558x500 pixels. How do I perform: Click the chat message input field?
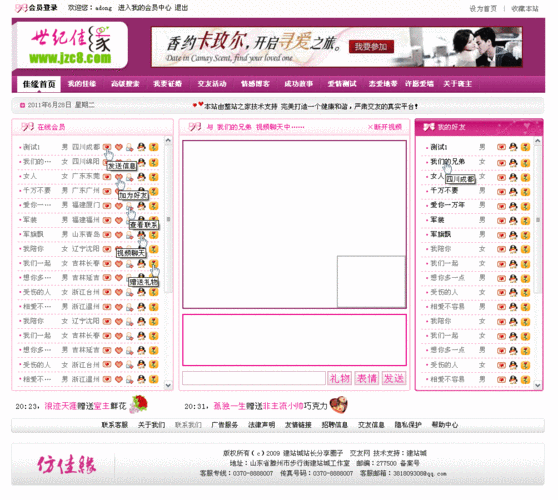pyautogui.click(x=254, y=378)
